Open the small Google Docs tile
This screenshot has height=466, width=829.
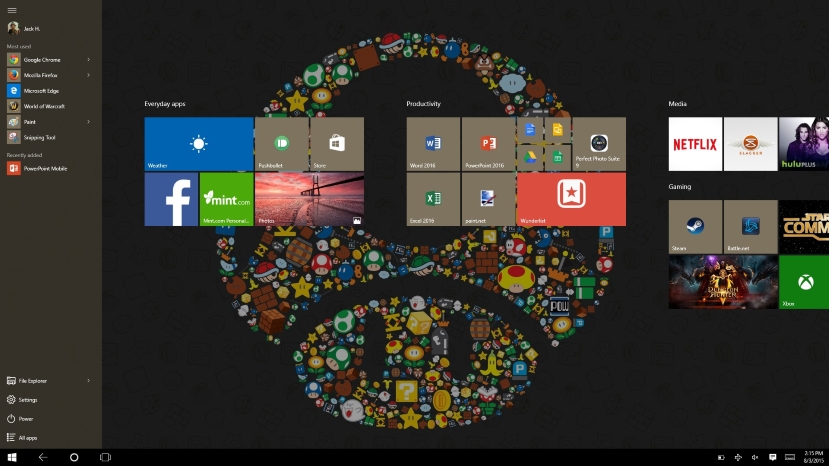[530, 130]
